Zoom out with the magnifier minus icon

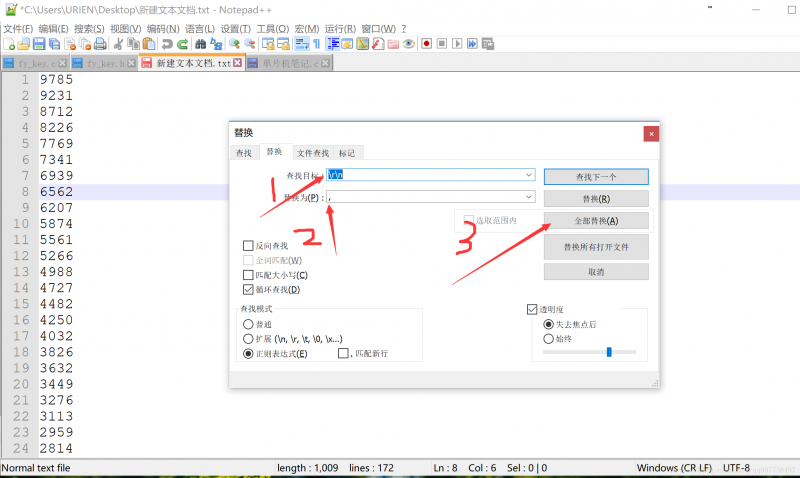249,44
